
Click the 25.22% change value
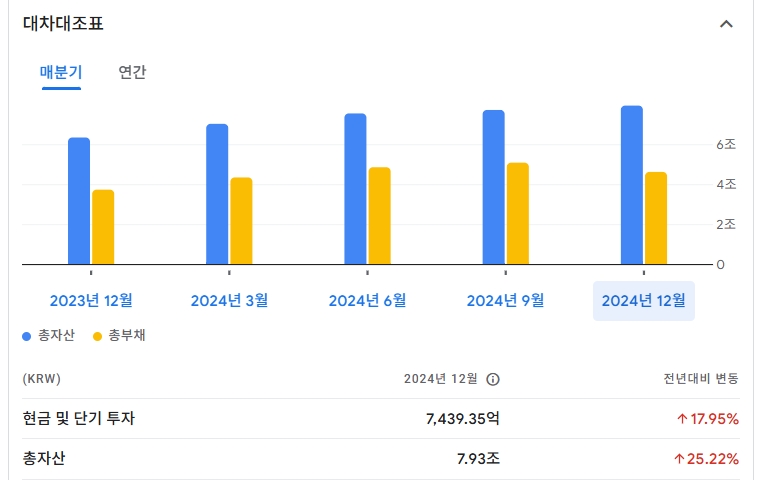coord(706,458)
